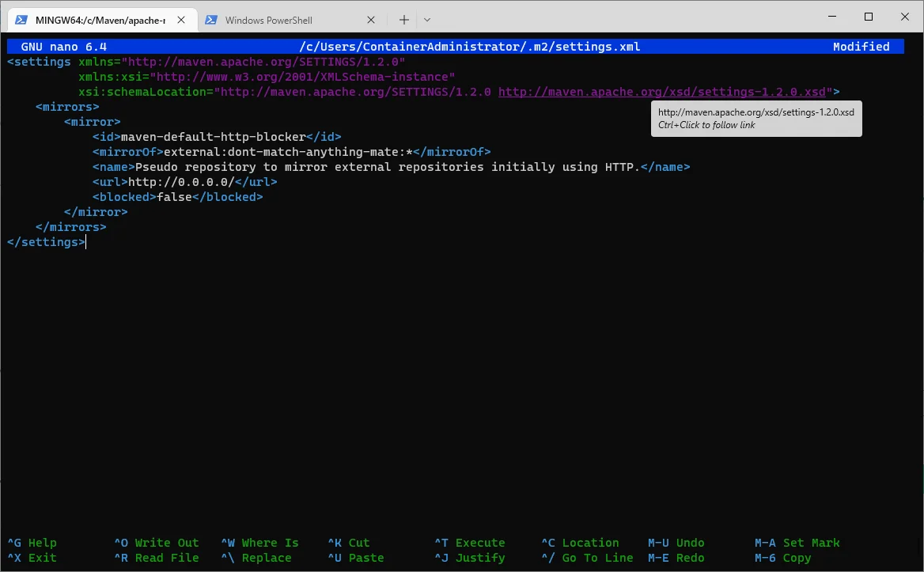Viewport: 924px width, 572px height.
Task: Click the ^/ Go To Line shortcut
Action: [x=587, y=558]
